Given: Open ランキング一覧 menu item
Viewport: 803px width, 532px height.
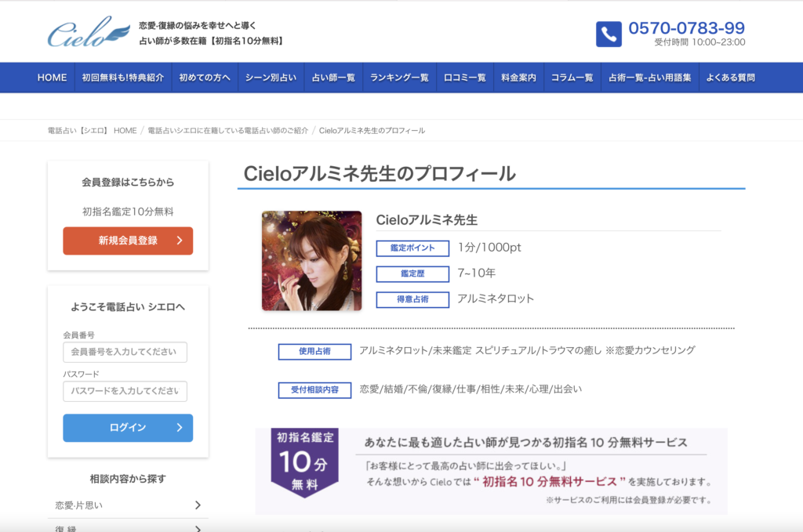Looking at the screenshot, I should click(399, 78).
